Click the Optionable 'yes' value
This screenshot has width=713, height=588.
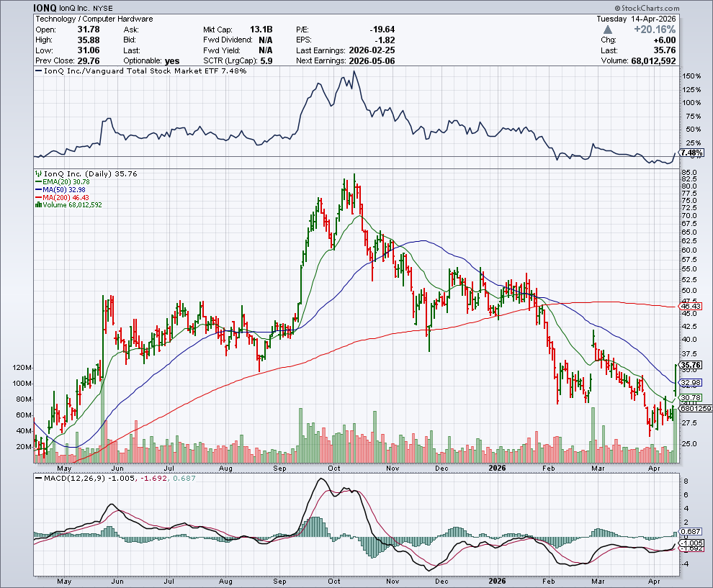[x=172, y=61]
